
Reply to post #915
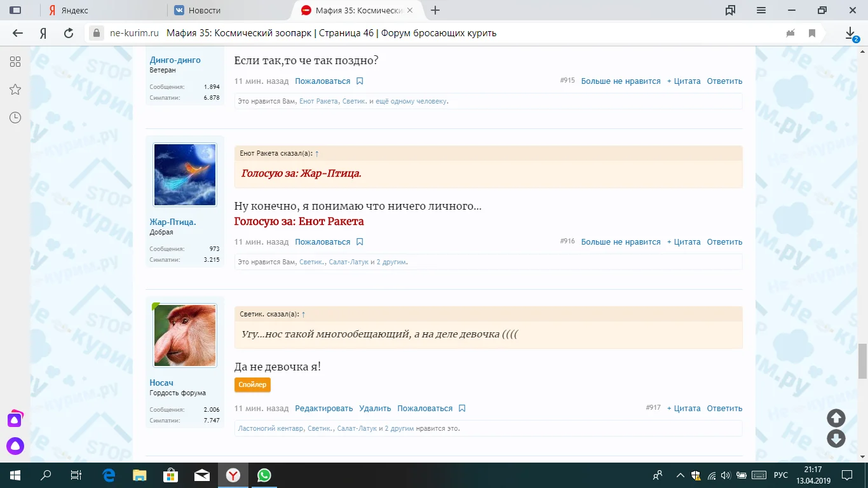point(724,81)
